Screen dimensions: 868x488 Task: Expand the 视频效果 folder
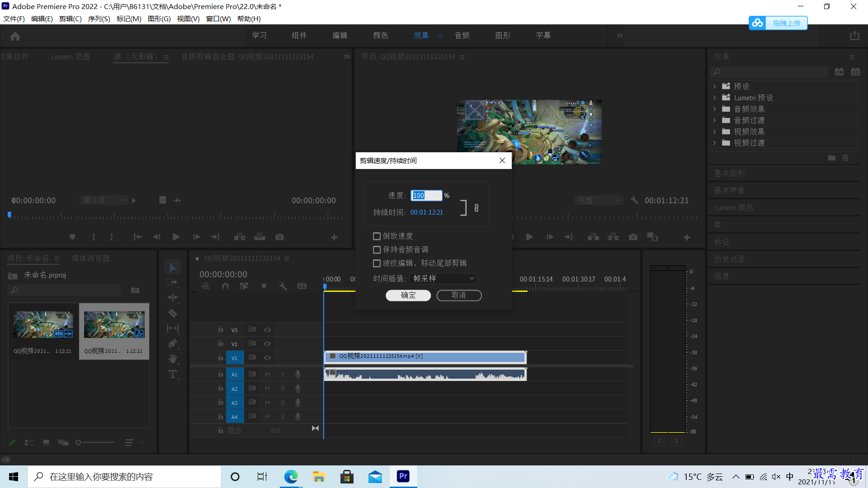click(714, 131)
